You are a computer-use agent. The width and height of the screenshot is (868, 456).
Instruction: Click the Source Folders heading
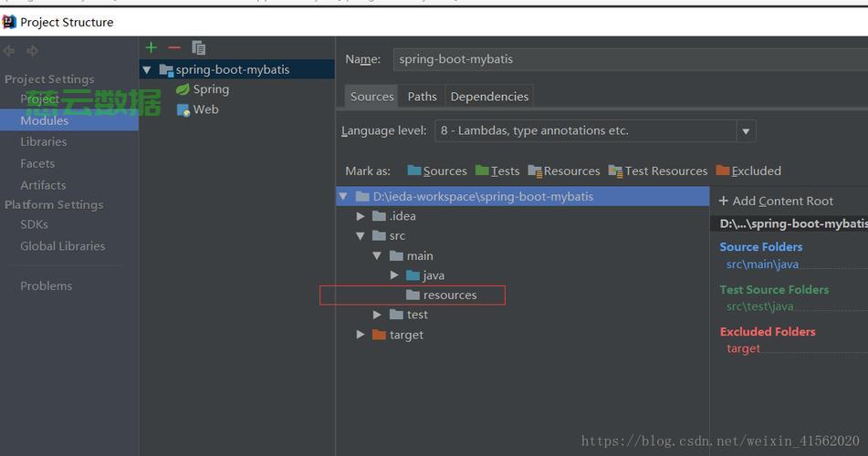click(760, 247)
